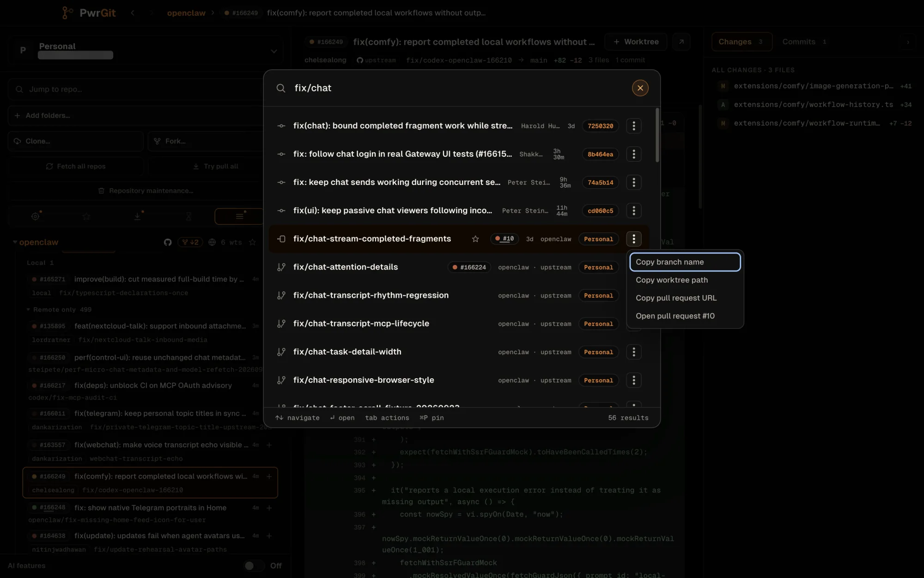Image resolution: width=924 pixels, height=578 pixels.
Task: Click the #10 pull request badge
Action: pos(504,239)
